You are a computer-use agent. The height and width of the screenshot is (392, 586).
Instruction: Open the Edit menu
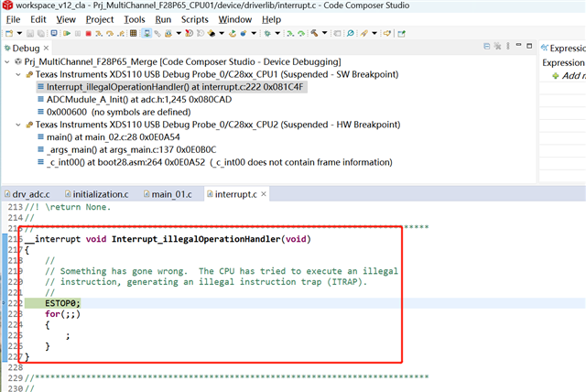click(x=38, y=19)
